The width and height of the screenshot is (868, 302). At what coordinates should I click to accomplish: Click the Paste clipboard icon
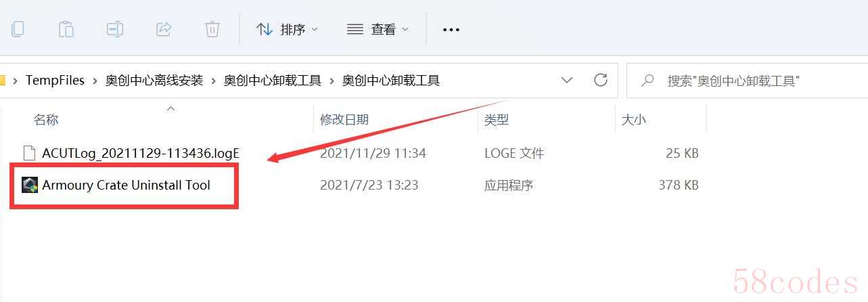66,29
